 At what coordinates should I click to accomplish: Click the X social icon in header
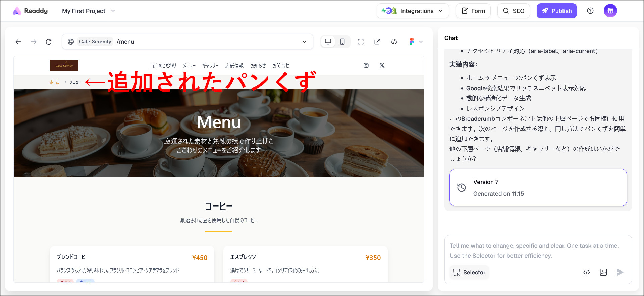(x=382, y=65)
